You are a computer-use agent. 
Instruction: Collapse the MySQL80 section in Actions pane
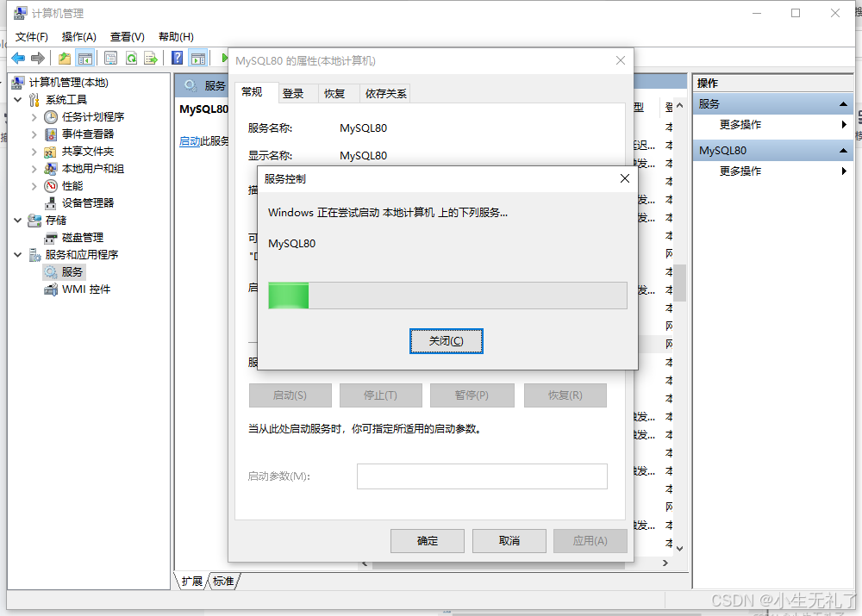tap(843, 151)
